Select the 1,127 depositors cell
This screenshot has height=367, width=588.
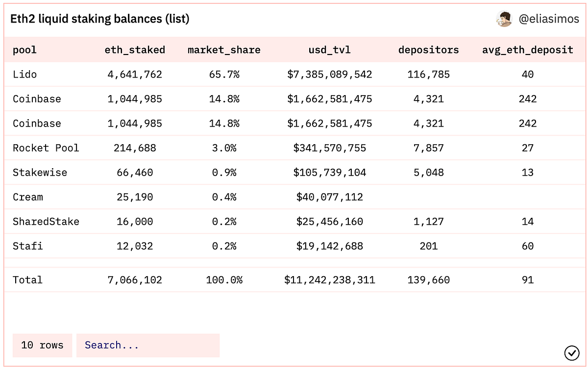429,222
